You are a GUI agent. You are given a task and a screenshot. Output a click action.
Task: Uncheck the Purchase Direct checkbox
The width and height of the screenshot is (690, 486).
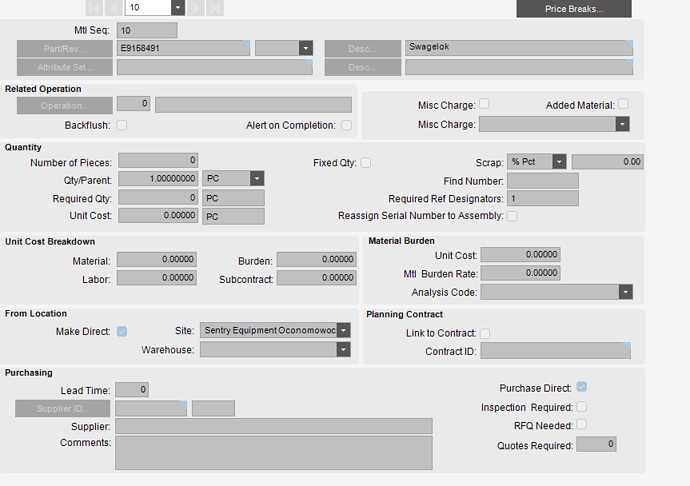[582, 387]
